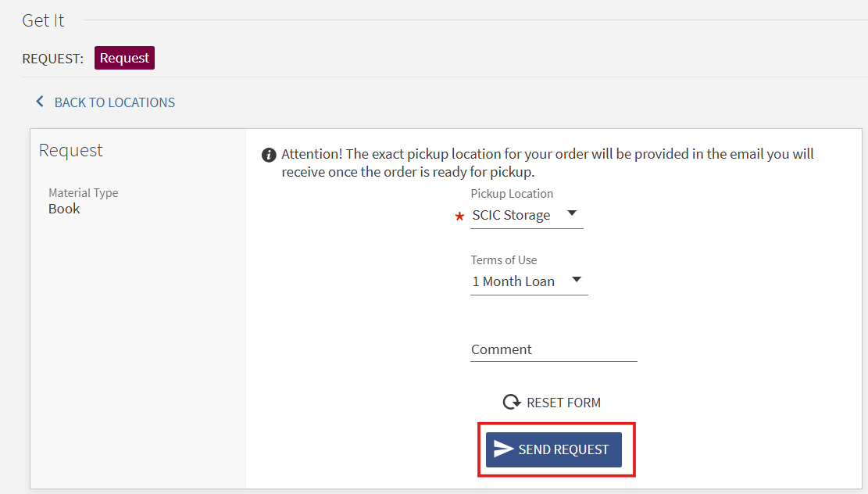Click the Book material type value
Screen dimensions: 868x494
tap(64, 209)
